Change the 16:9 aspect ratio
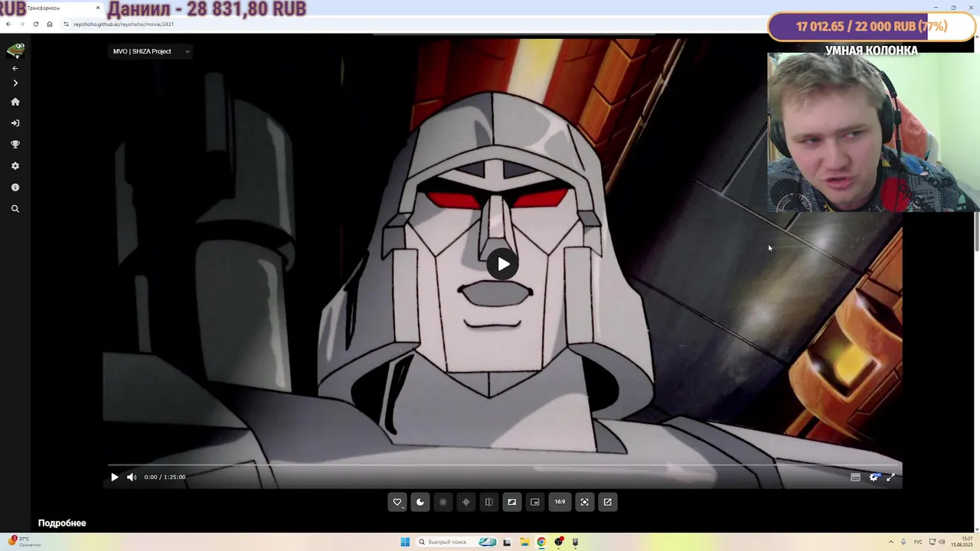The height and width of the screenshot is (551, 980). click(560, 502)
